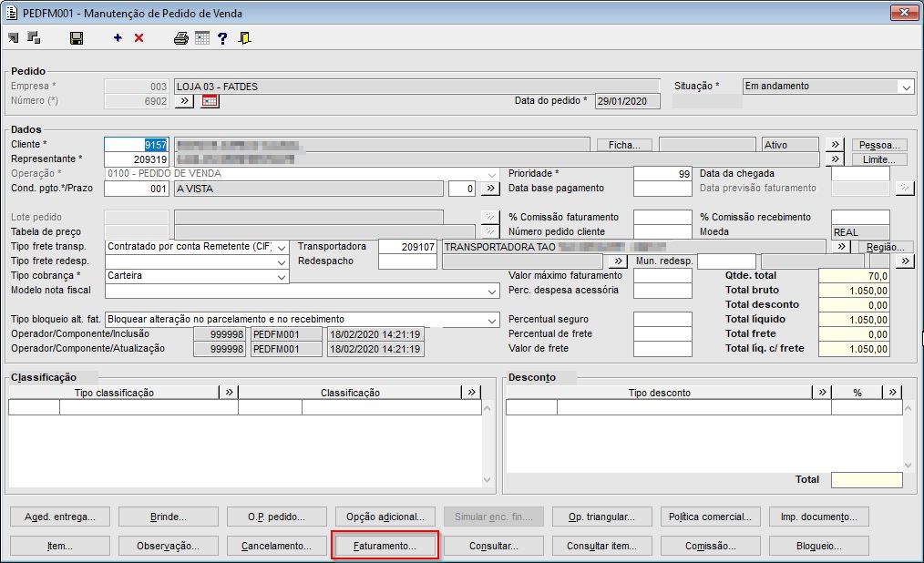Click the second cascading windows toolbar icon
924x563 pixels.
click(x=35, y=38)
